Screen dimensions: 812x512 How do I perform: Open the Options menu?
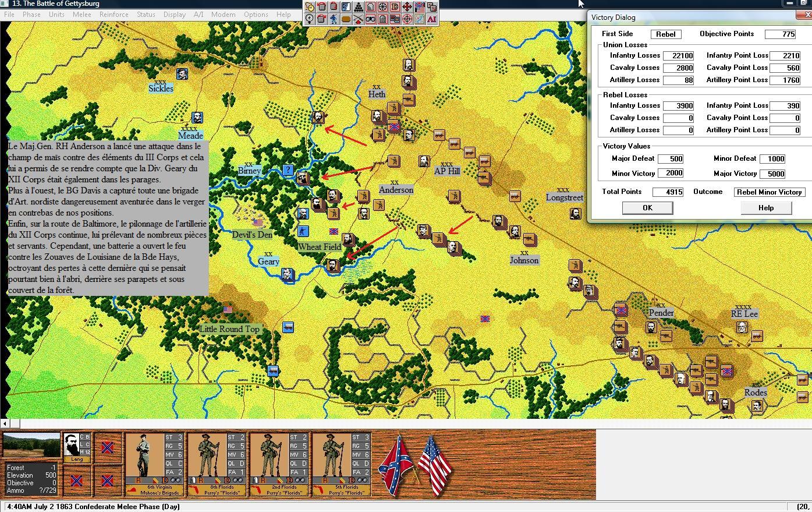256,15
